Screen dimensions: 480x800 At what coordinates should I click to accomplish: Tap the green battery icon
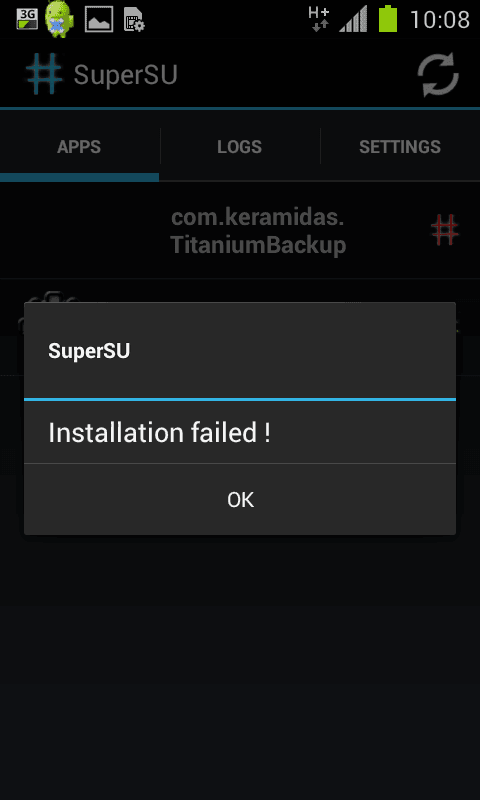coord(388,19)
